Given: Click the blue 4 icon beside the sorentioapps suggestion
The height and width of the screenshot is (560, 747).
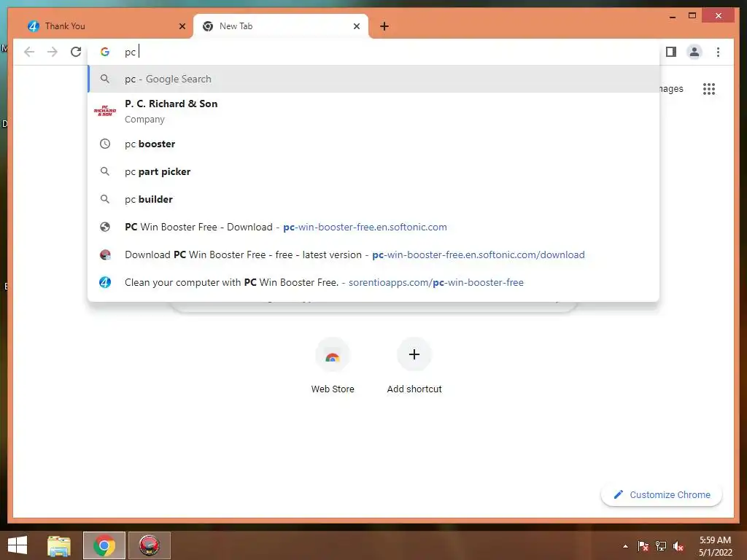Looking at the screenshot, I should coord(105,282).
